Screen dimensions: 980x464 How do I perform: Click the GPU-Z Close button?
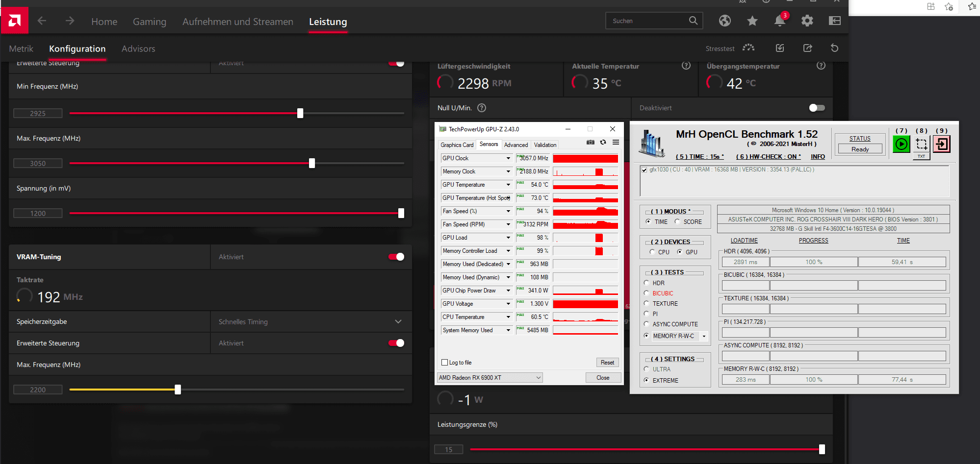(603, 378)
